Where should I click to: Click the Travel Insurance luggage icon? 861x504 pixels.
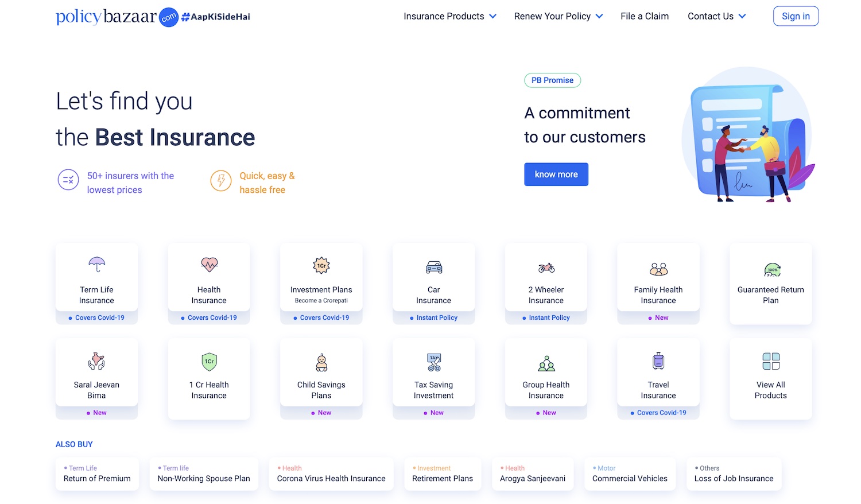(658, 361)
